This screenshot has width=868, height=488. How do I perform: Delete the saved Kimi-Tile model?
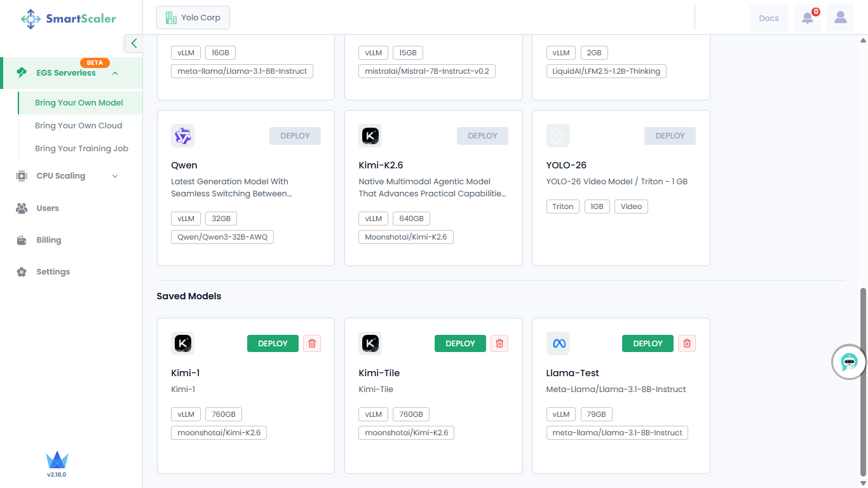[x=499, y=343]
